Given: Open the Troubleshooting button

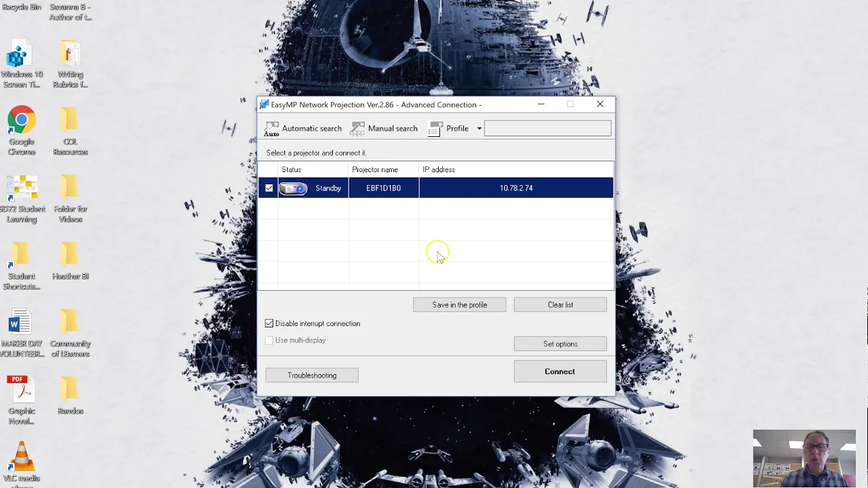Looking at the screenshot, I should [312, 375].
